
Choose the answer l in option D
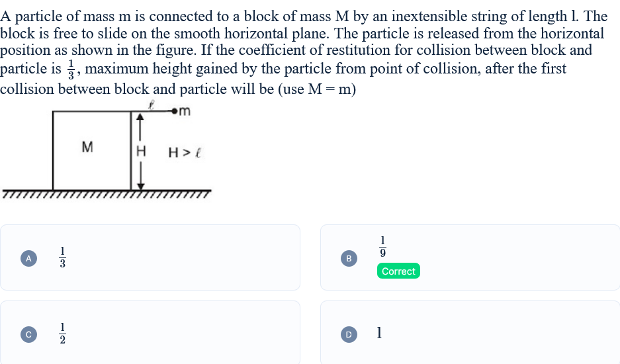379,333
